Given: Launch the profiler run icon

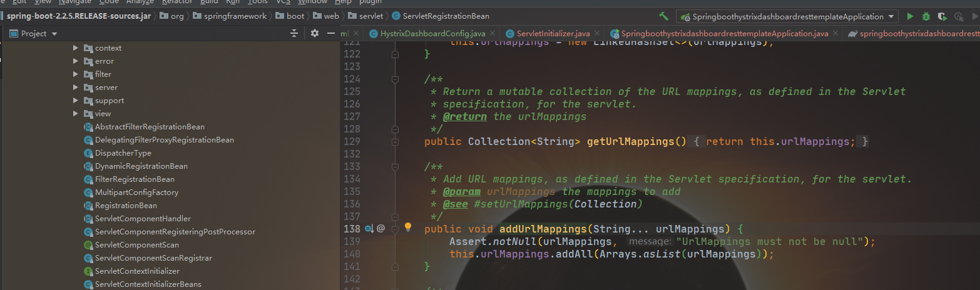Looking at the screenshot, I should click(x=958, y=16).
